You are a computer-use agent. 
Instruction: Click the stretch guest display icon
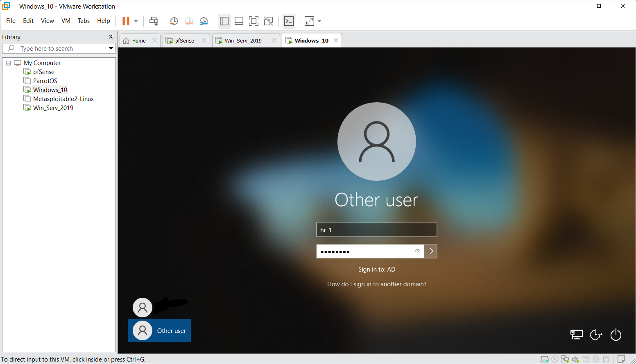click(x=309, y=21)
